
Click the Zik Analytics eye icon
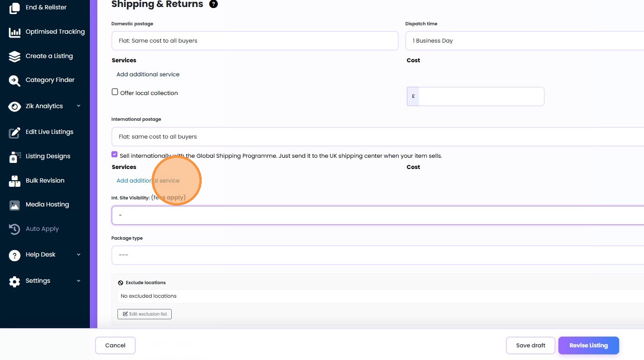(15, 106)
